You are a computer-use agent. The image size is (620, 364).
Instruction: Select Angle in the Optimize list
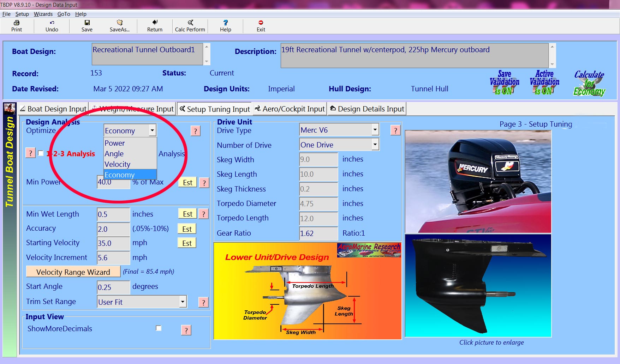(130, 154)
